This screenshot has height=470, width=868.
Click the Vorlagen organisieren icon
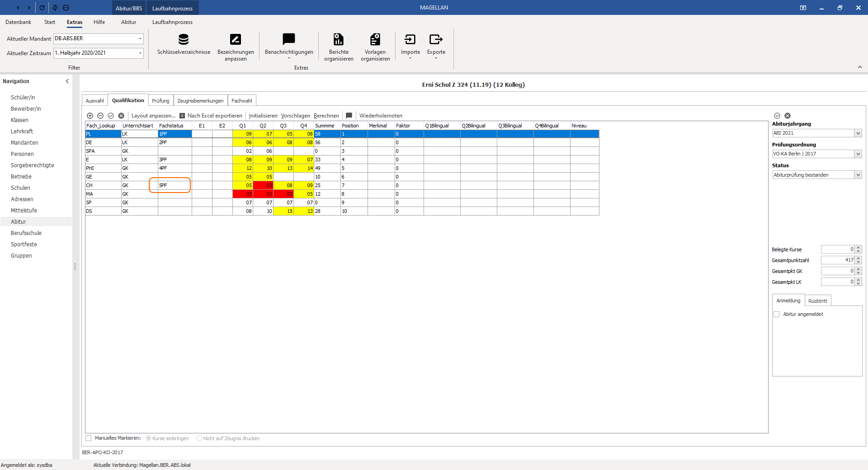tap(375, 40)
